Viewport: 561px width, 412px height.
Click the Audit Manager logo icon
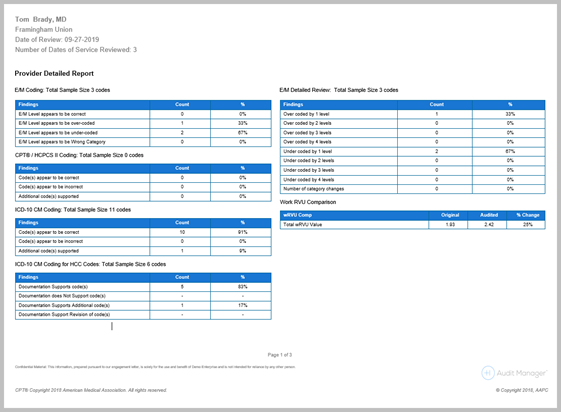488,373
